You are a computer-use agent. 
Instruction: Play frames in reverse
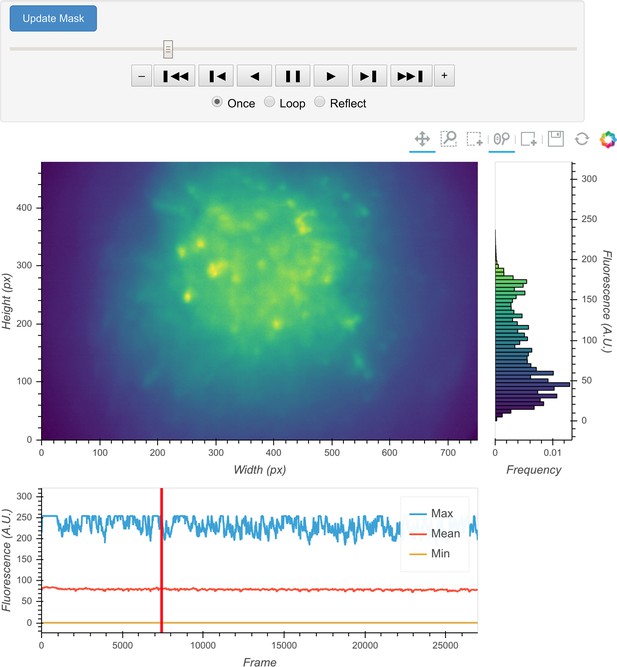pyautogui.click(x=254, y=76)
